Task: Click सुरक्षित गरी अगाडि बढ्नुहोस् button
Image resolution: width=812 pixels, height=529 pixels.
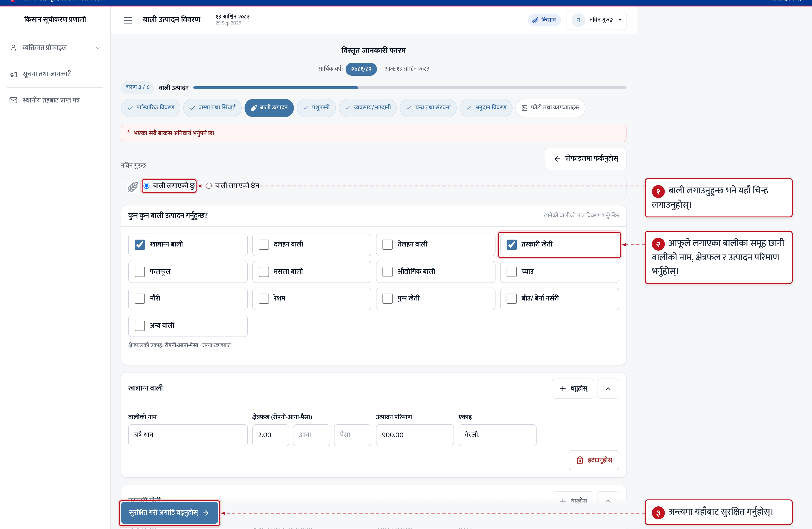Action: click(x=170, y=513)
